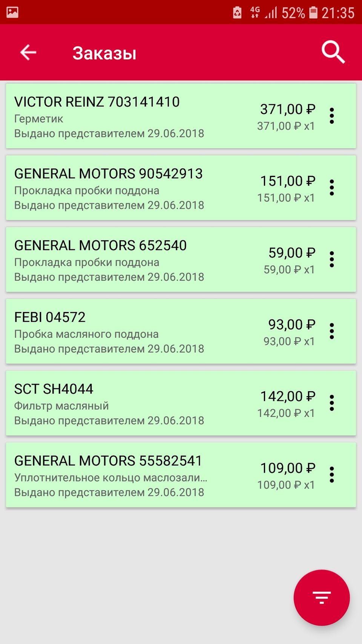This screenshot has height=644, width=362.
Task: Tap the 142,00 ₽ price on SCT order
Action: point(287,397)
